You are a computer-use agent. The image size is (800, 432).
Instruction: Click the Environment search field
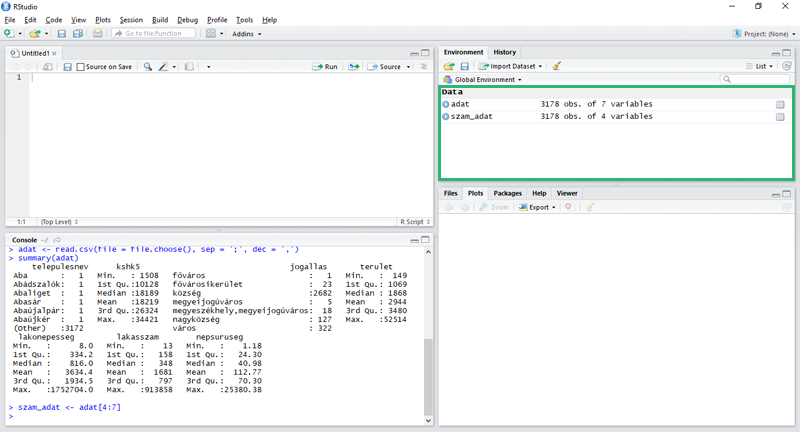755,79
